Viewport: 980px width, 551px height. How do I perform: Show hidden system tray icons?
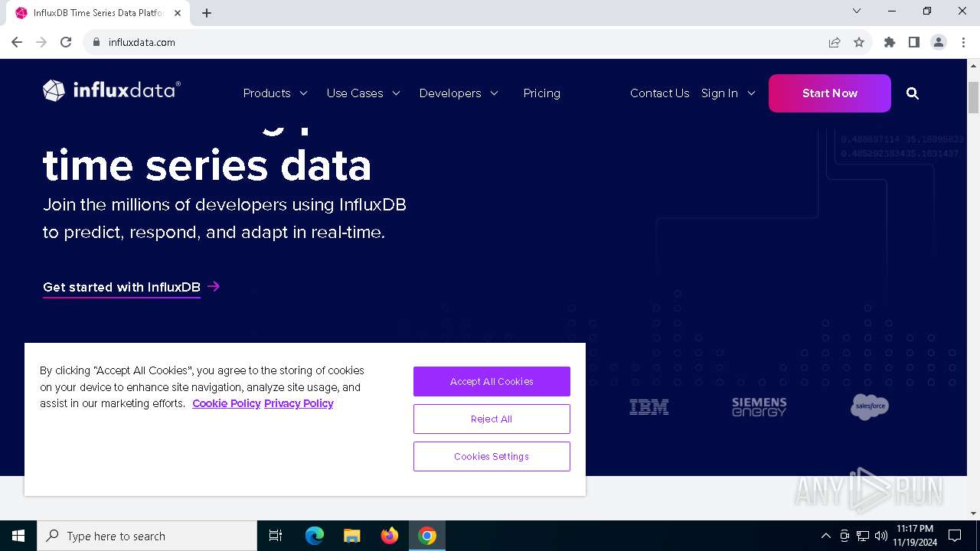click(x=825, y=536)
